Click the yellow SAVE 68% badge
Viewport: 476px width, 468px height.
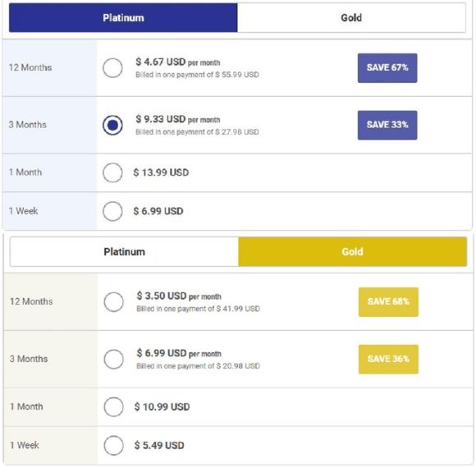pyautogui.click(x=388, y=302)
